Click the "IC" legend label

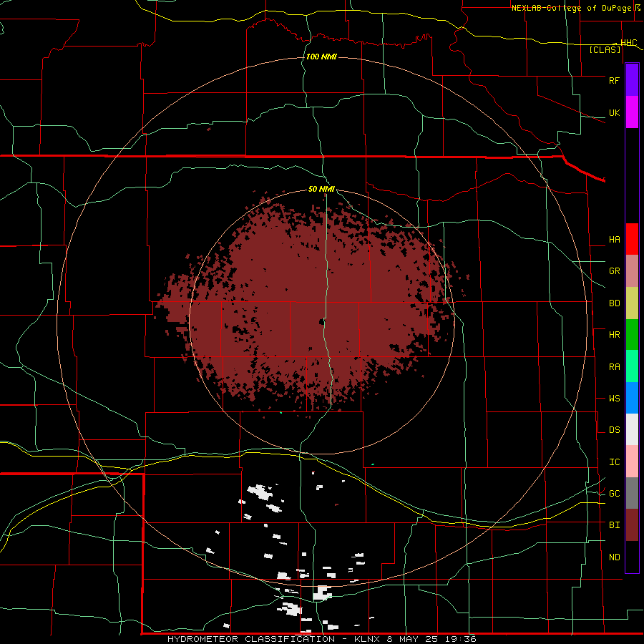click(x=614, y=462)
